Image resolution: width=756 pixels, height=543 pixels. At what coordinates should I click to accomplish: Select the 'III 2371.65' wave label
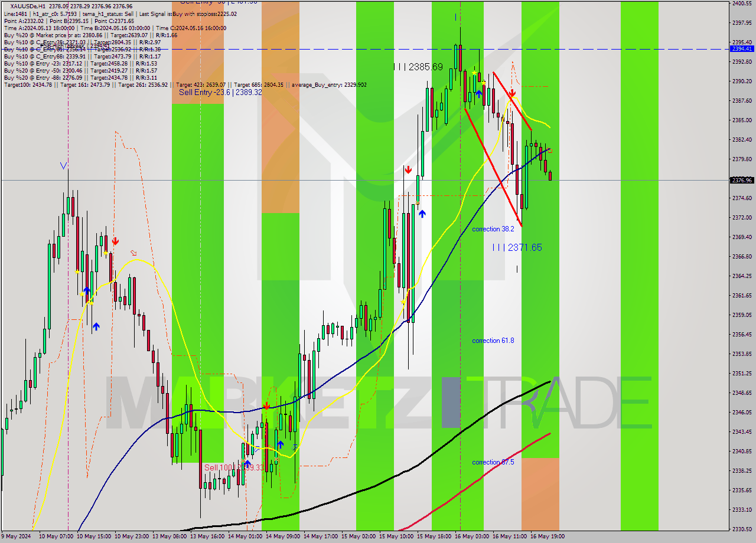pos(517,247)
